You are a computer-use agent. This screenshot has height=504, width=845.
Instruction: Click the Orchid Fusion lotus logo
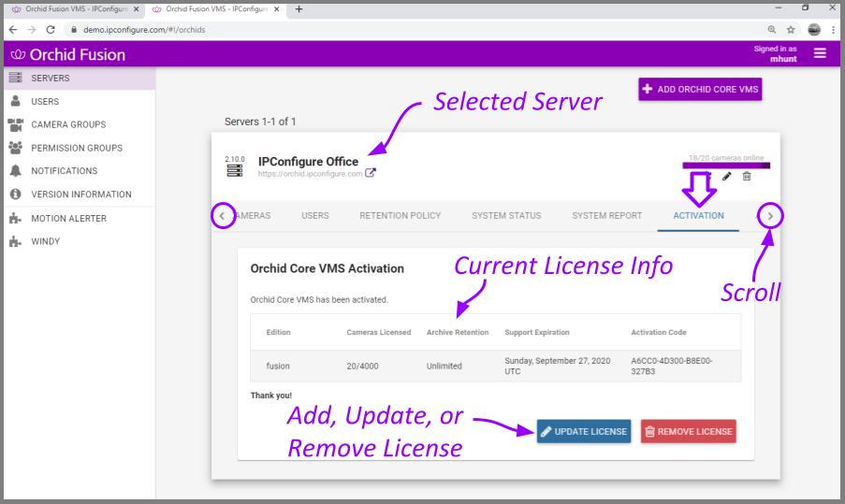click(18, 54)
